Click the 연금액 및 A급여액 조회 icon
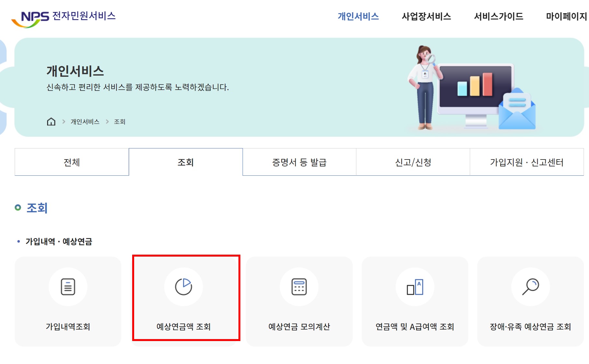The width and height of the screenshot is (589, 364). click(x=415, y=287)
